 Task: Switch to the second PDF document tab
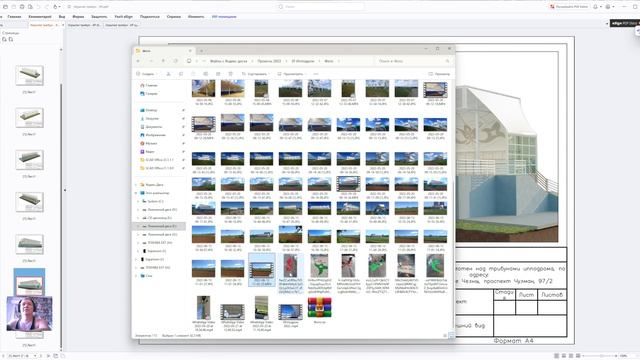click(x=84, y=25)
